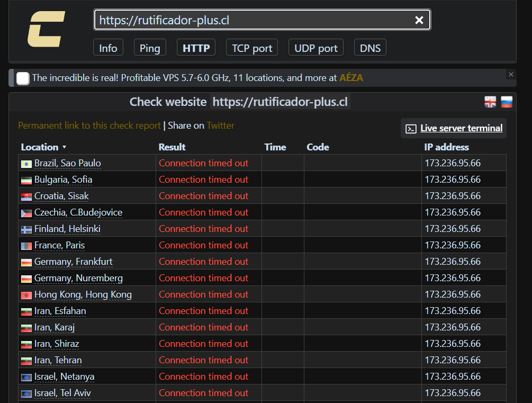Click the white ad icon square
Screen dimensions: 532x403
[23, 78]
